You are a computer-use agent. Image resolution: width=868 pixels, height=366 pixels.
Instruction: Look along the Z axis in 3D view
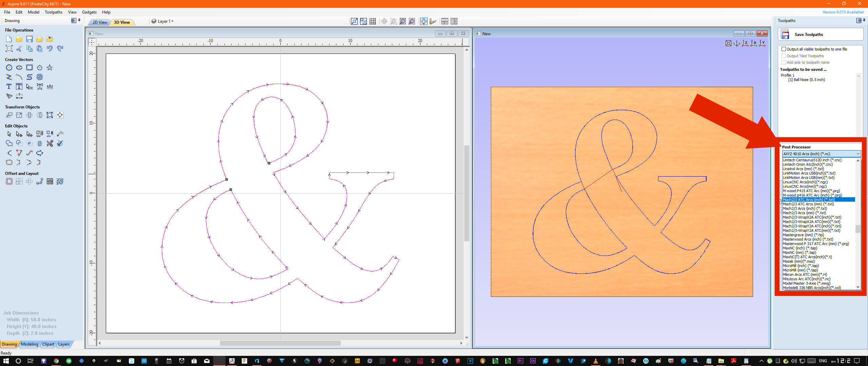(745, 43)
